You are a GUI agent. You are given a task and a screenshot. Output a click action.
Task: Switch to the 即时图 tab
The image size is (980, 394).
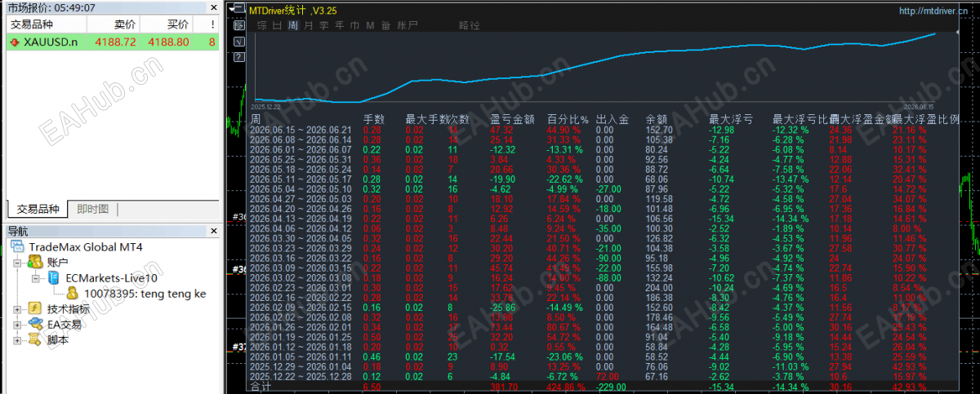click(92, 209)
